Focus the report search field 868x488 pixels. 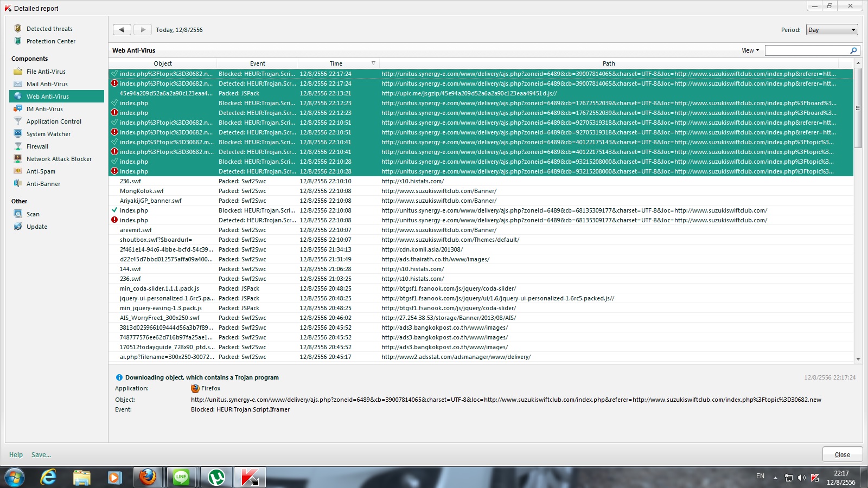click(807, 50)
